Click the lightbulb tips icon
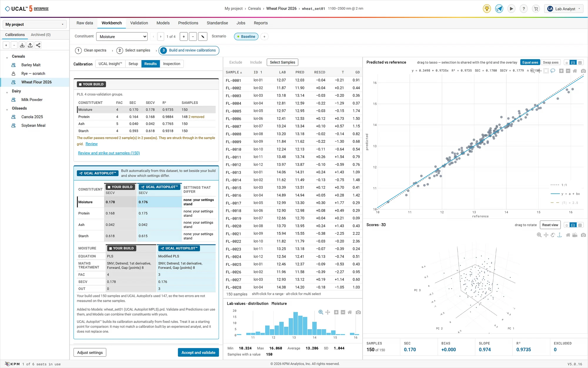The height and width of the screenshot is (368, 588). (487, 9)
